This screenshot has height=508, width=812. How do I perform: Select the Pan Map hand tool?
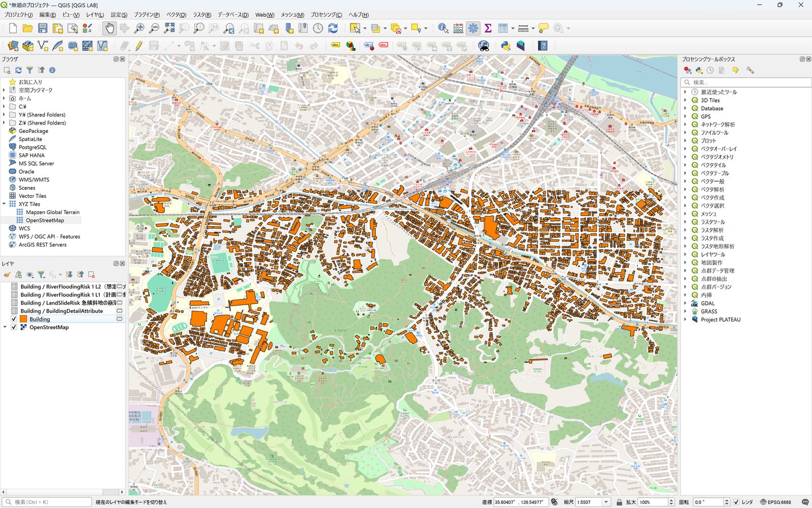tap(109, 28)
